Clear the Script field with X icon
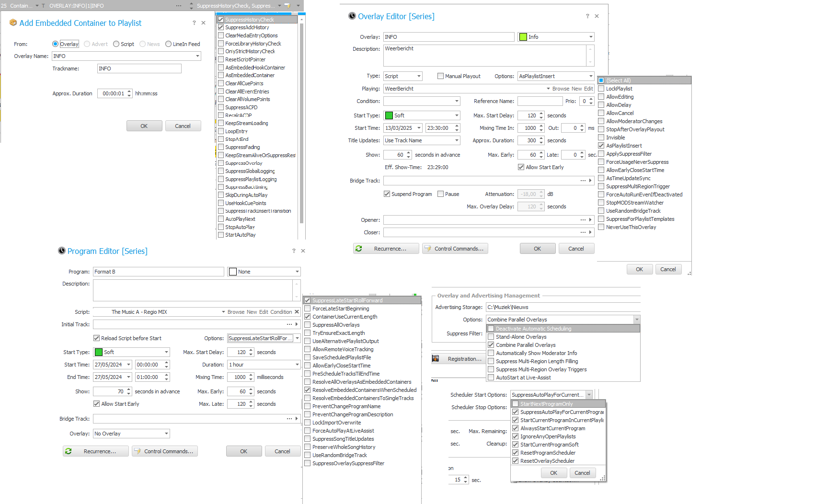The height and width of the screenshot is (504, 827). pyautogui.click(x=297, y=312)
